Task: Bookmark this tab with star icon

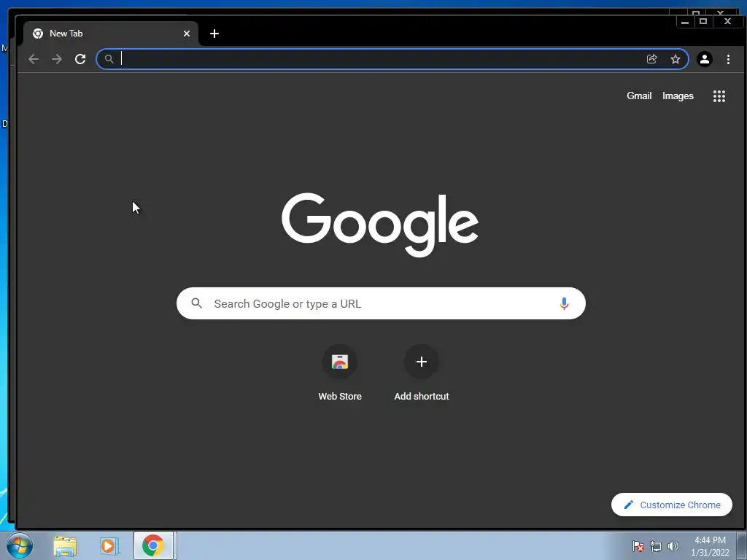Action: tap(675, 59)
